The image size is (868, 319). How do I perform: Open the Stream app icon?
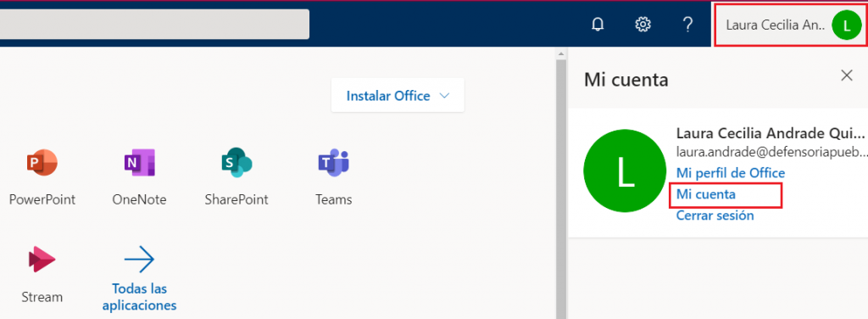tap(42, 260)
